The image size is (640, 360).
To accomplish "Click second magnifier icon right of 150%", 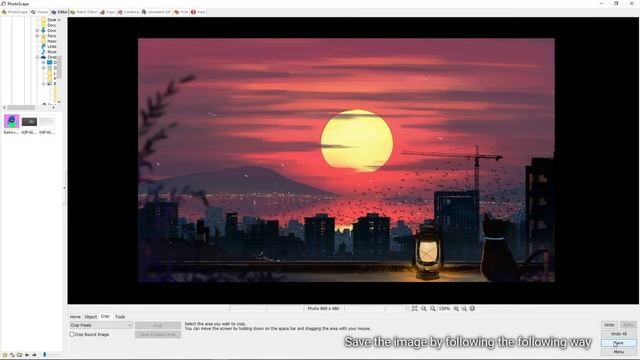I will [x=464, y=309].
